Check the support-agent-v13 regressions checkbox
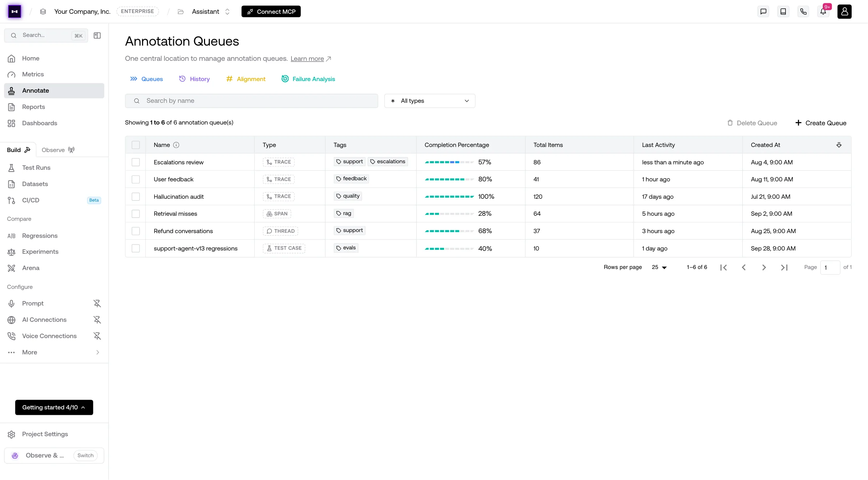868x480 pixels. coord(136,248)
